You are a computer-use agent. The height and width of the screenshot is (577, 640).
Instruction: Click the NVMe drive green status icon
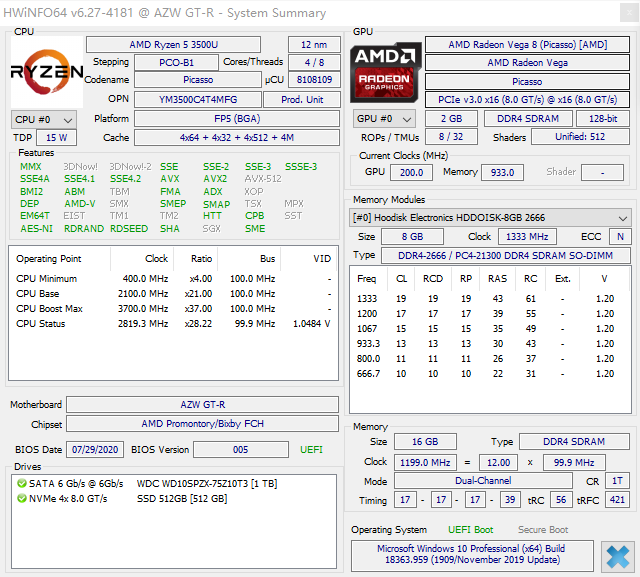tap(22, 499)
